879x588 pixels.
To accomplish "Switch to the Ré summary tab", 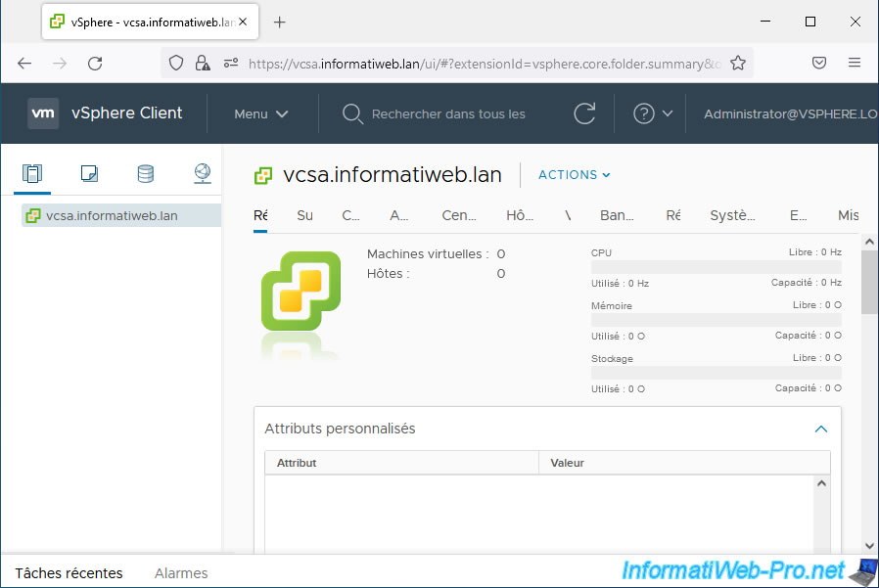I will [260, 215].
